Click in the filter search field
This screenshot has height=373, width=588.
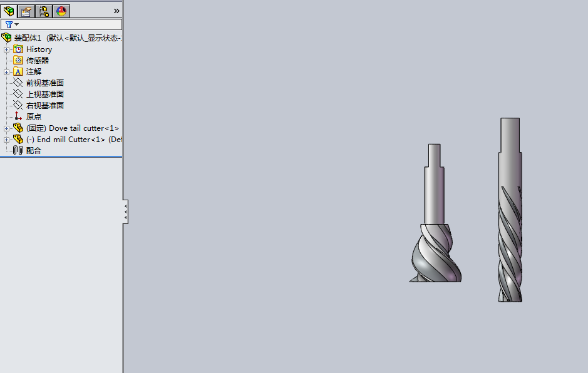(61, 24)
